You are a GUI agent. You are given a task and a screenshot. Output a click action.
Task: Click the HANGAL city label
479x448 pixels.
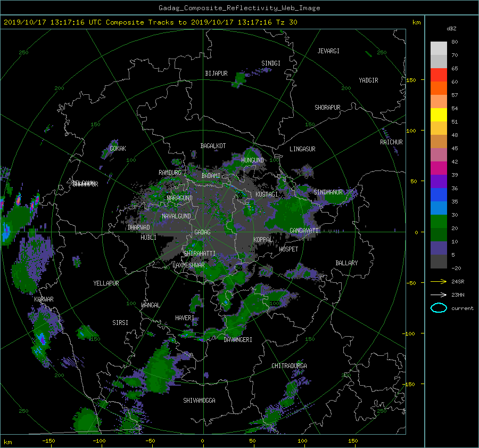(150, 305)
